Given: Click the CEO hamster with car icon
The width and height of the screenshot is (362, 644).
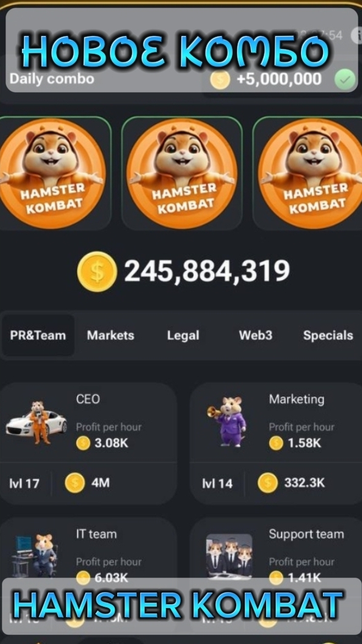Looking at the screenshot, I should tap(36, 422).
